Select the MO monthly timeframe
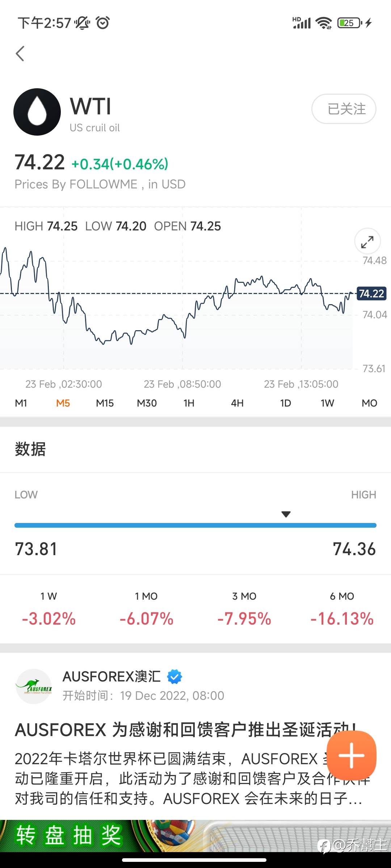Screen dimensions: 391x868 [369, 403]
